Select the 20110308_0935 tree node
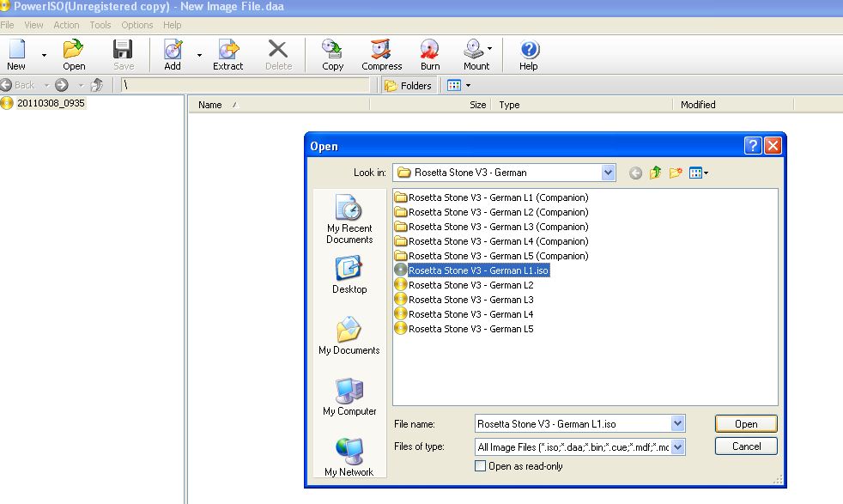Screen dimensions: 843x504 coord(51,103)
